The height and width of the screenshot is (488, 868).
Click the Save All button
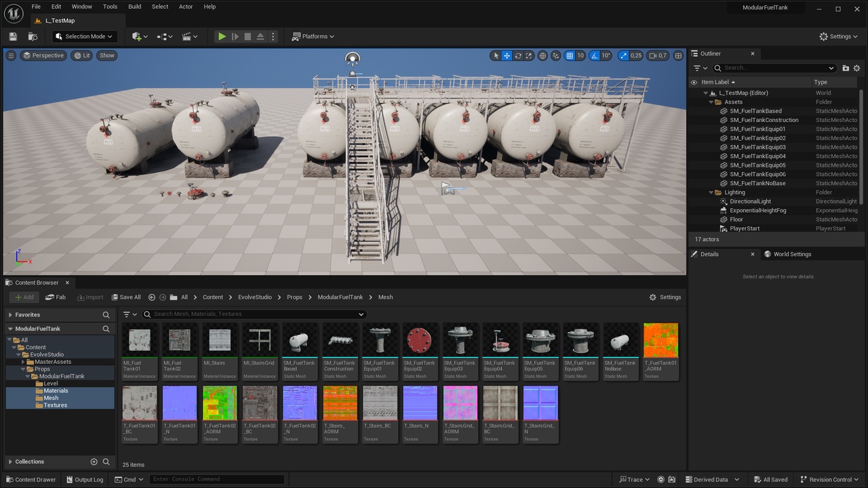pos(125,297)
